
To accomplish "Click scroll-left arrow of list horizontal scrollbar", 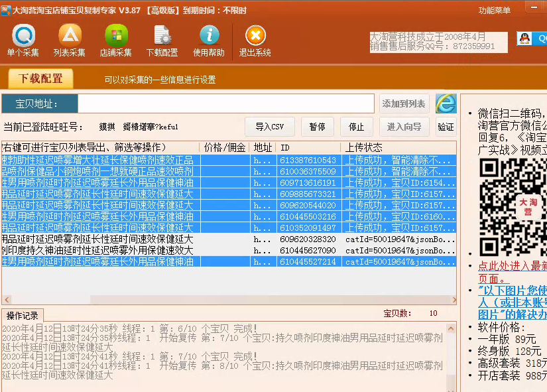I will tap(7, 300).
